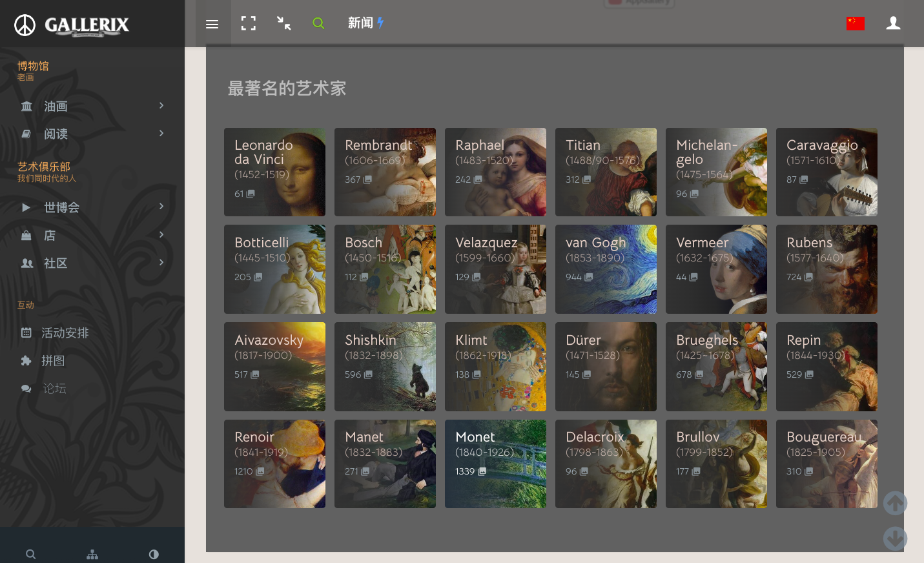This screenshot has width=924, height=563.
Task: Toggle contrast theme icon in sidebar
Action: pos(154,555)
